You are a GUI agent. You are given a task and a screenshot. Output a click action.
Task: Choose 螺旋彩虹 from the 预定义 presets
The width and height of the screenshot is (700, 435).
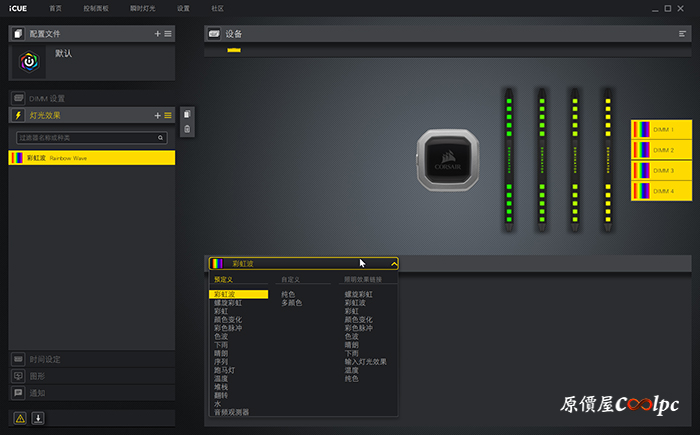[x=228, y=303]
